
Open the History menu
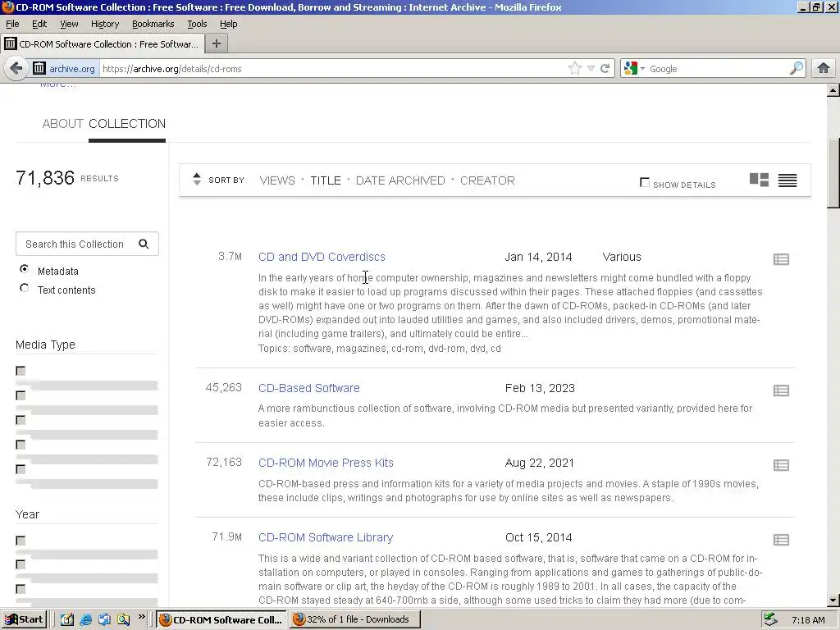pyautogui.click(x=104, y=24)
